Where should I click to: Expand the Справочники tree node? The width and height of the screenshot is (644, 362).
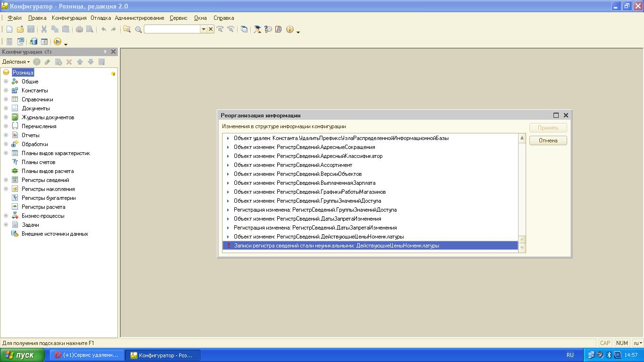pos(6,99)
